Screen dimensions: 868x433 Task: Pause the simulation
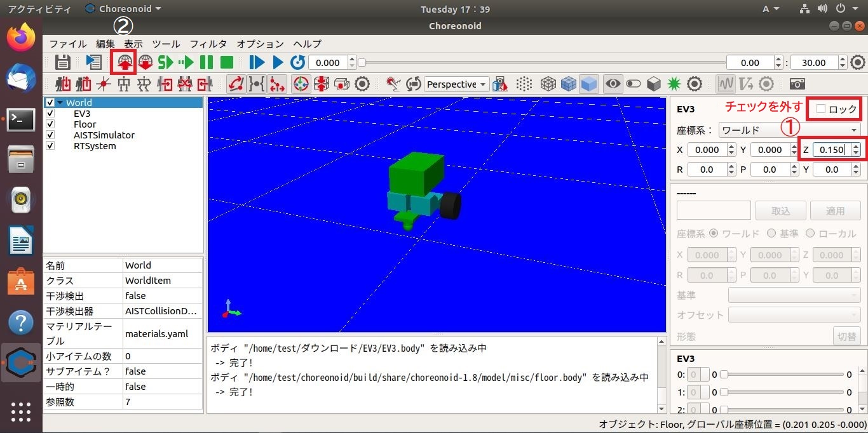click(207, 62)
